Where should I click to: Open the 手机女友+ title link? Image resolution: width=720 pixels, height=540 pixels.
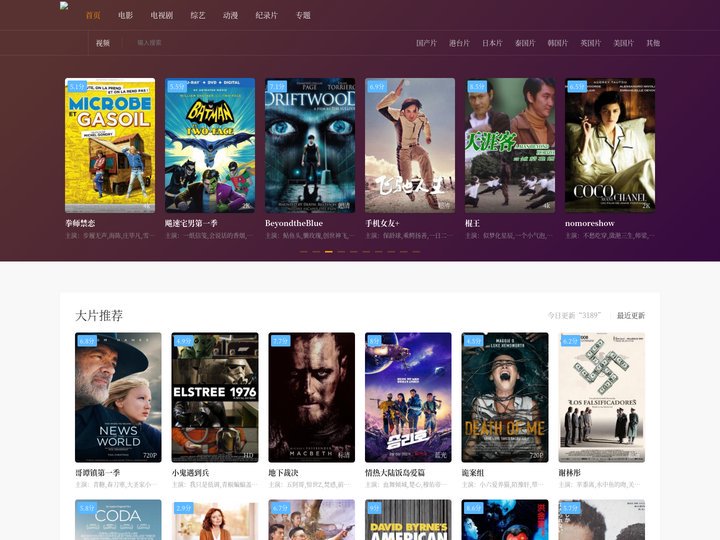[x=382, y=223]
